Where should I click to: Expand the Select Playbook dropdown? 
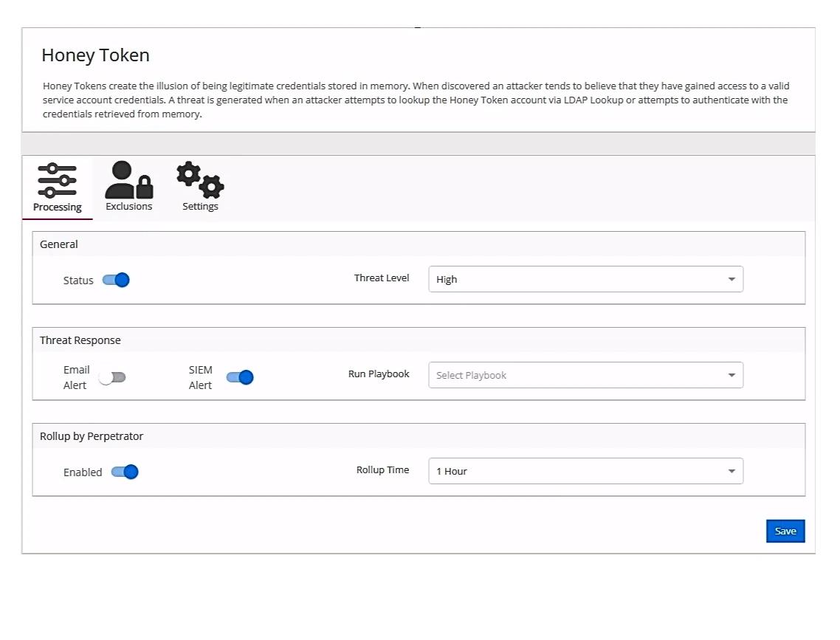point(585,375)
